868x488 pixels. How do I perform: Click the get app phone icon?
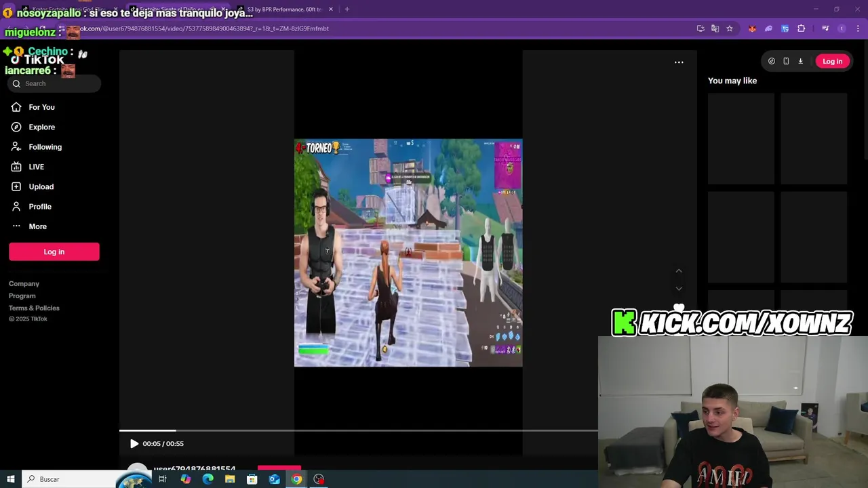pos(786,61)
